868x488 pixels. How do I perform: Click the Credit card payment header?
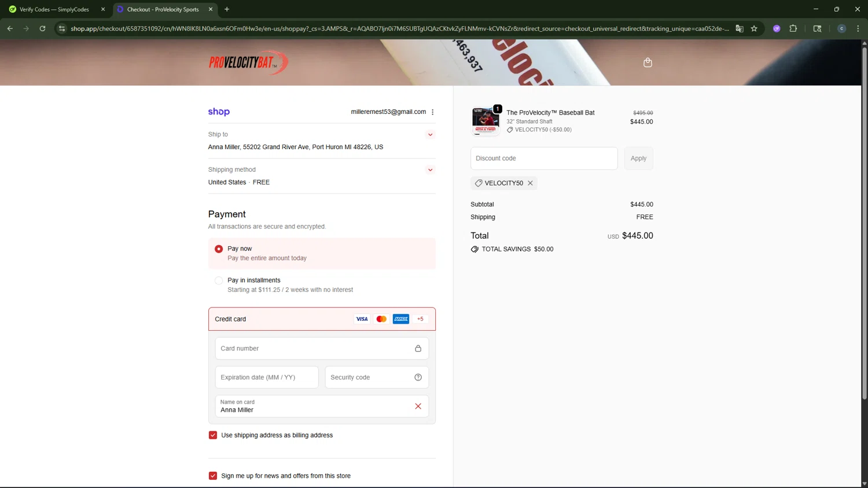[x=322, y=319]
